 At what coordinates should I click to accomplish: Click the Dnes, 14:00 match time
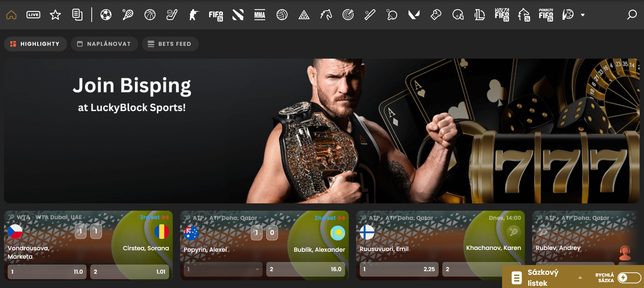(x=505, y=218)
